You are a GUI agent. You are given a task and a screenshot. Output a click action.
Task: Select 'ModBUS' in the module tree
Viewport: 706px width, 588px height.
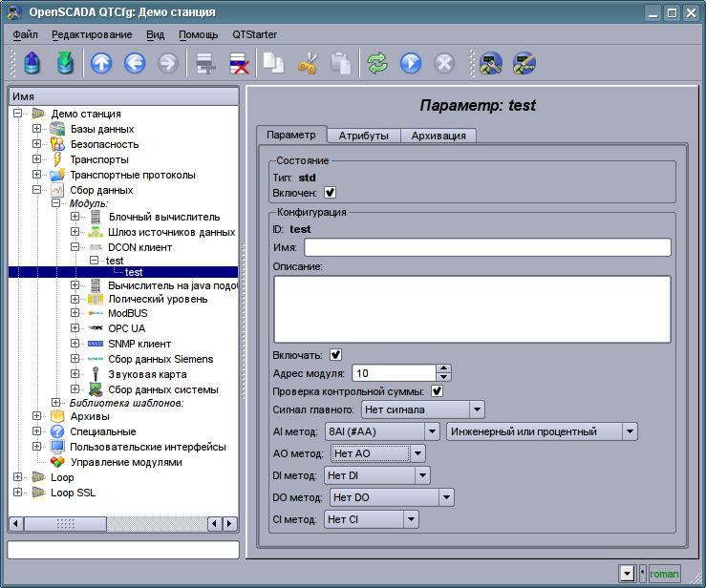click(127, 313)
